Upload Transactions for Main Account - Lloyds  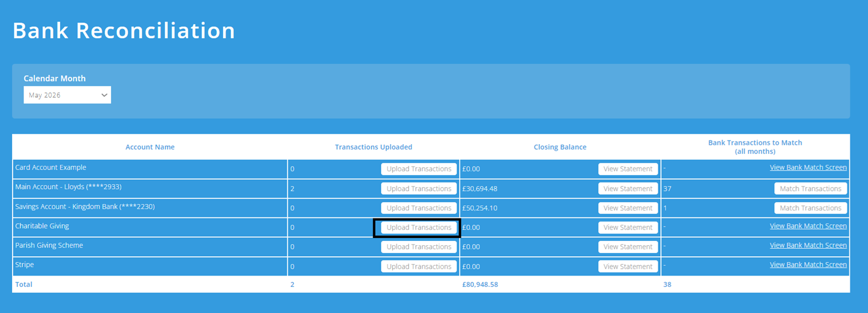pyautogui.click(x=419, y=188)
